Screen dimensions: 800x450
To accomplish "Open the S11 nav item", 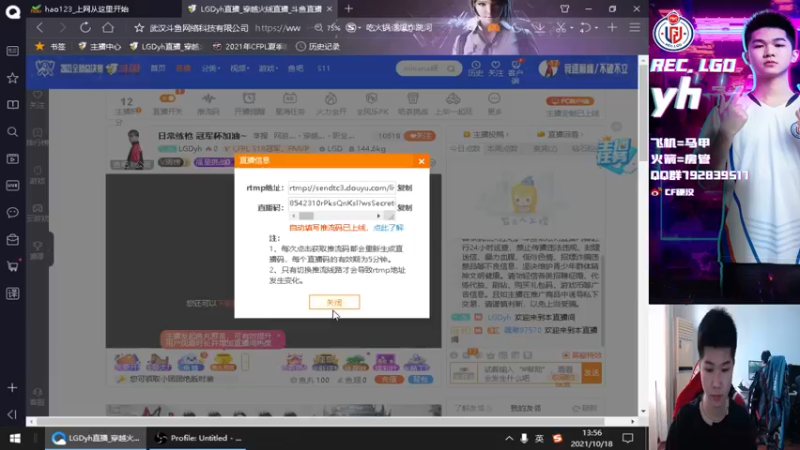I will 323,68.
